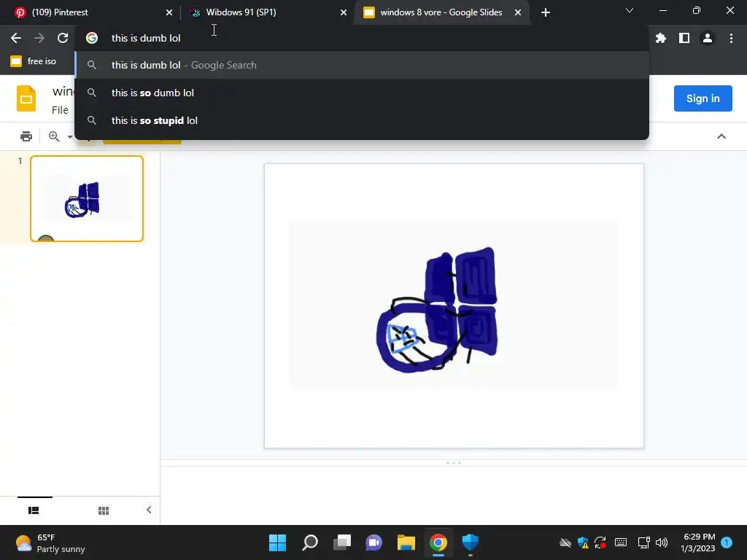Click the Sign in button
The width and height of the screenshot is (747, 560).
click(x=703, y=98)
